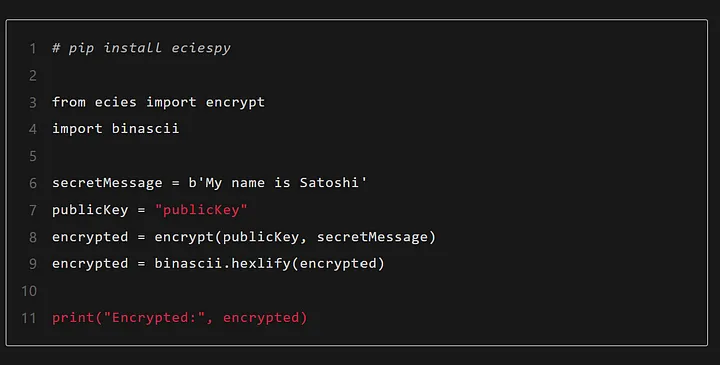Click the secretMessage variable on line 6
The image size is (720, 365).
click(107, 183)
